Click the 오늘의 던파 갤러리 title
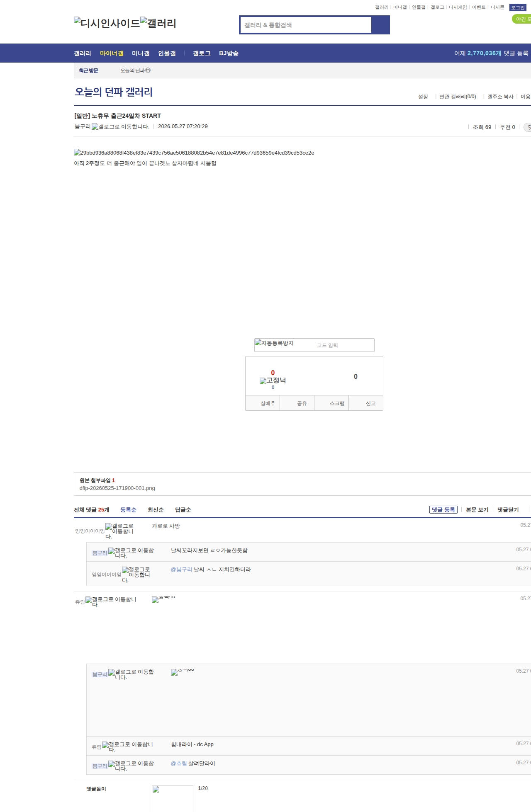 114,92
